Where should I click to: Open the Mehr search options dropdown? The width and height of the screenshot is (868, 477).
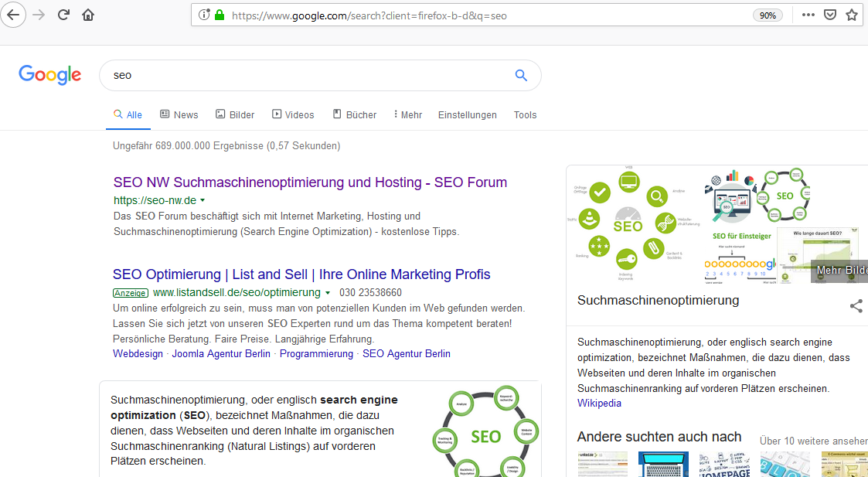(x=407, y=114)
